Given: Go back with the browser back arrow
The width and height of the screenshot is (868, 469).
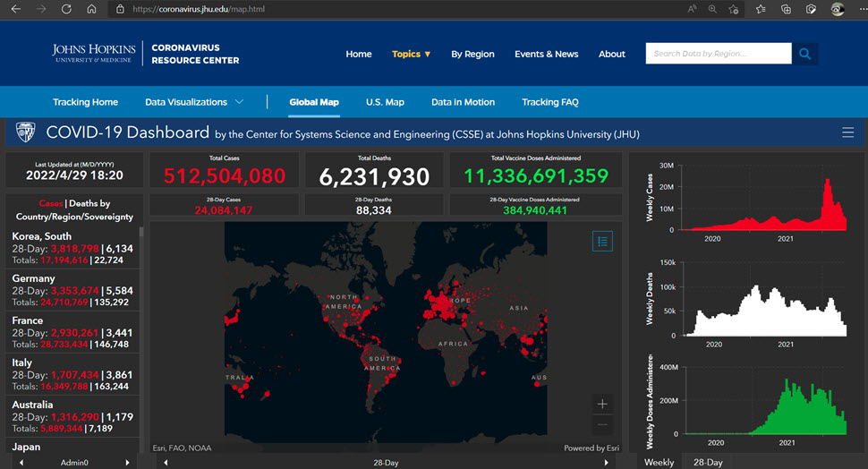Looking at the screenshot, I should pyautogui.click(x=15, y=9).
